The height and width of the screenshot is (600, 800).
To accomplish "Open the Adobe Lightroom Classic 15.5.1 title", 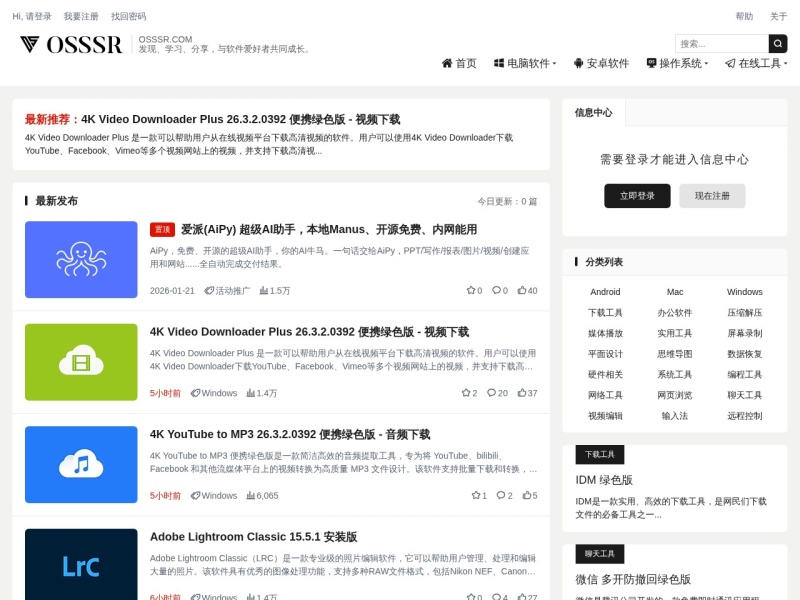I will click(x=254, y=537).
